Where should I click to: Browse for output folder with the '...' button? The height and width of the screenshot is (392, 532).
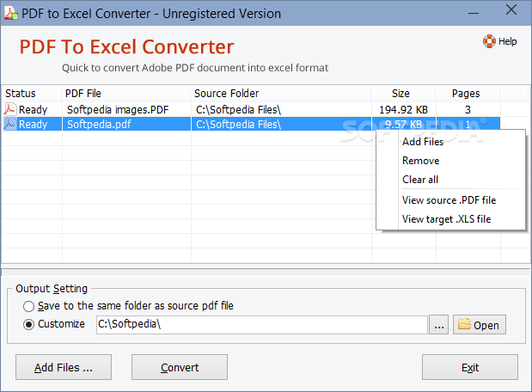[x=438, y=325]
